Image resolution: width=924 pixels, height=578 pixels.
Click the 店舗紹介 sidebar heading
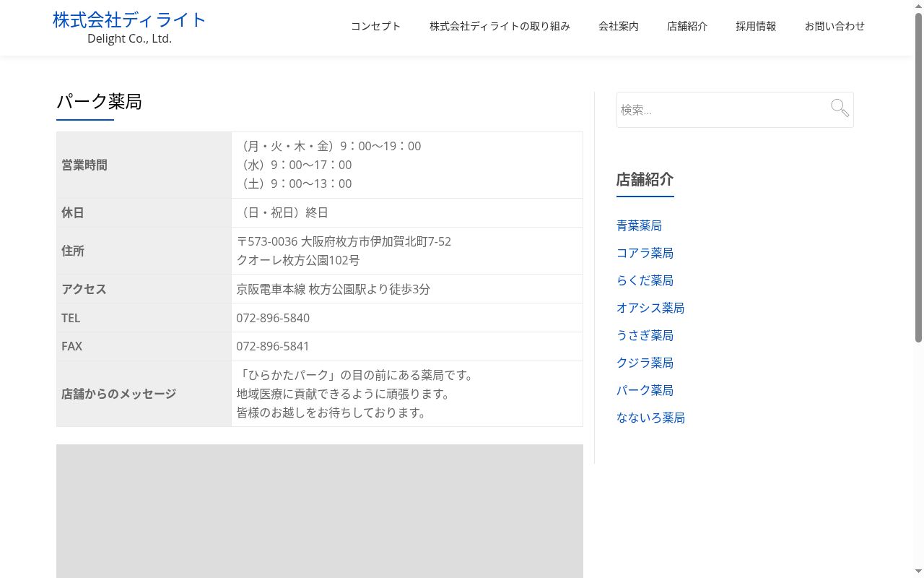pos(645,179)
